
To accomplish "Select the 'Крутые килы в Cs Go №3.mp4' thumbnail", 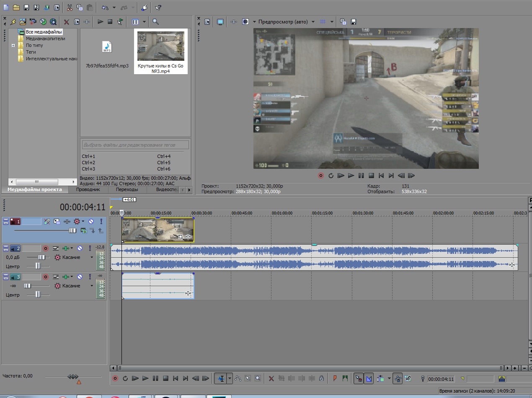I will (161, 51).
